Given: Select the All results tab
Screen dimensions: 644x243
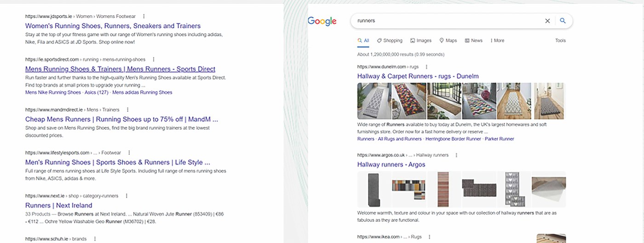Looking at the screenshot, I should (x=363, y=40).
